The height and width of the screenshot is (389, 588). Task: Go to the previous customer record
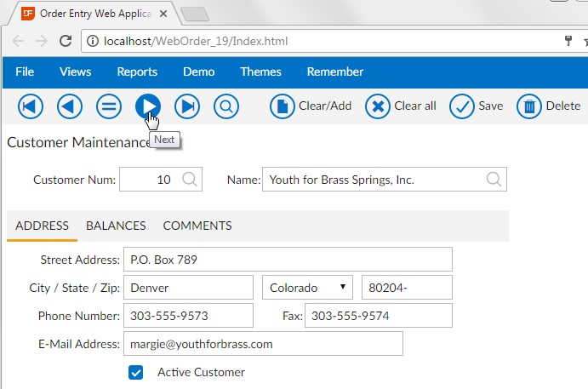coord(70,106)
